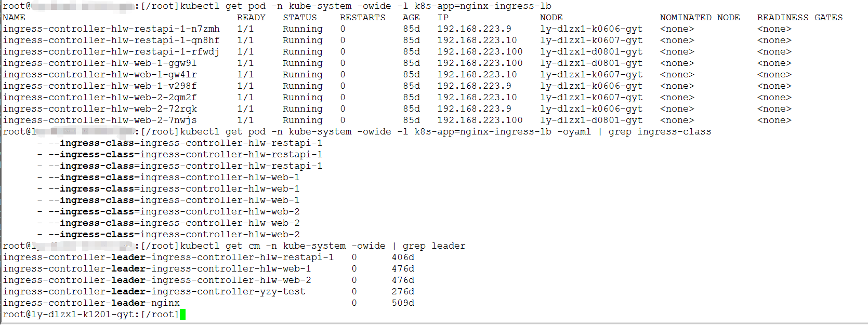Click the NAME column header
The image size is (868, 325).
click(x=14, y=18)
